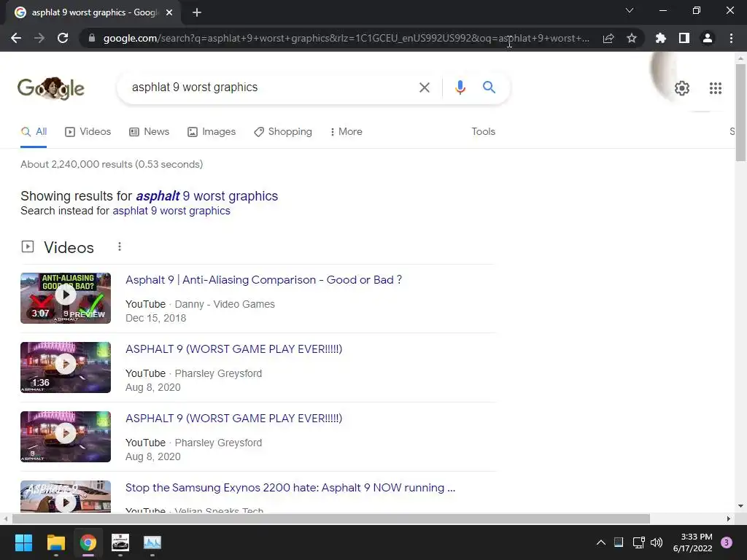
Task: Open network status tray icon
Action: pyautogui.click(x=638, y=542)
